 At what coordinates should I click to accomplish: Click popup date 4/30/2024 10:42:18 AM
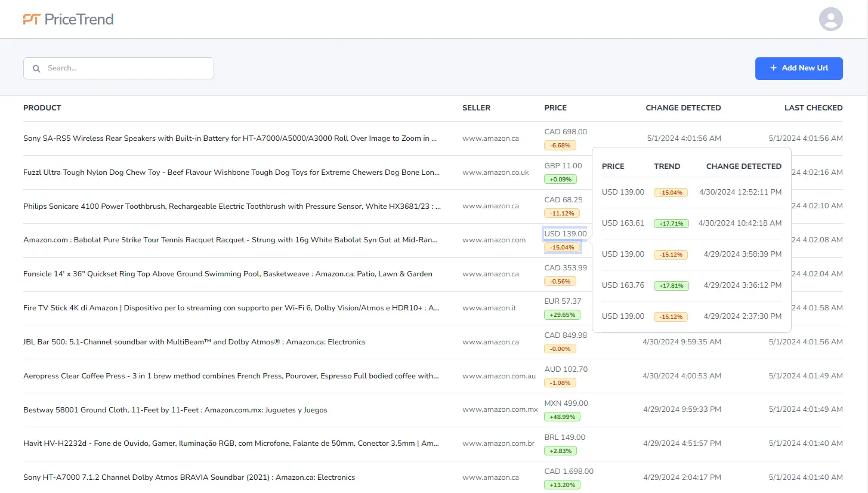tap(740, 223)
